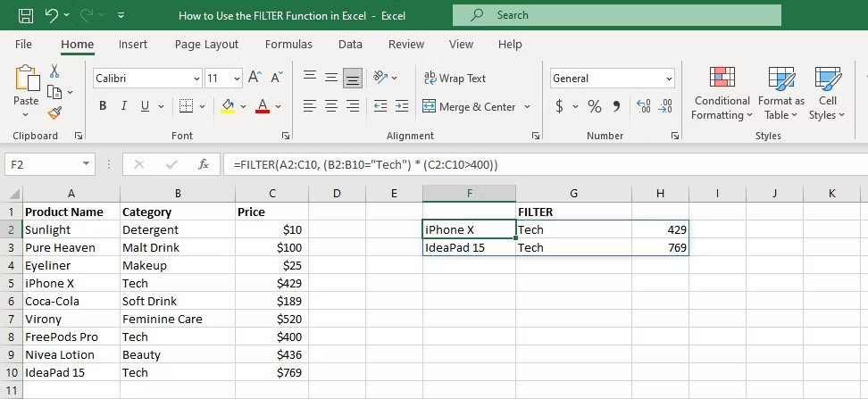
Task: Expand the number format General dropdown
Action: click(669, 79)
